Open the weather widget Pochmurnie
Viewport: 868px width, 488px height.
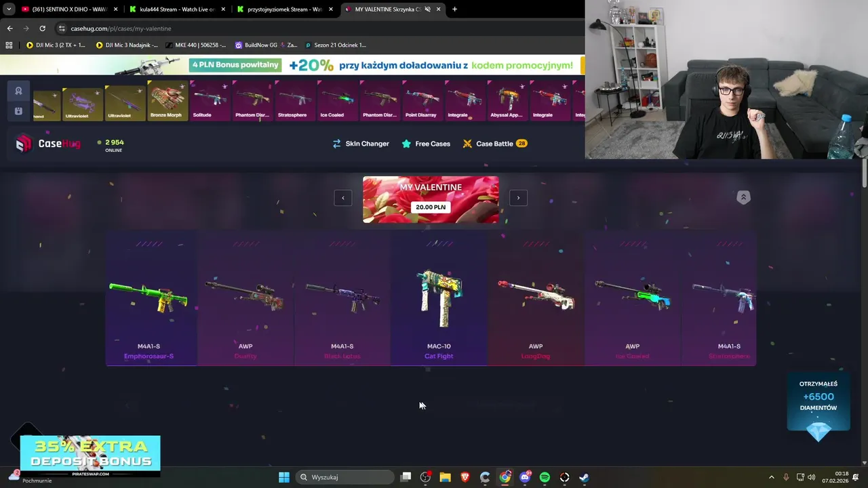coord(28,477)
